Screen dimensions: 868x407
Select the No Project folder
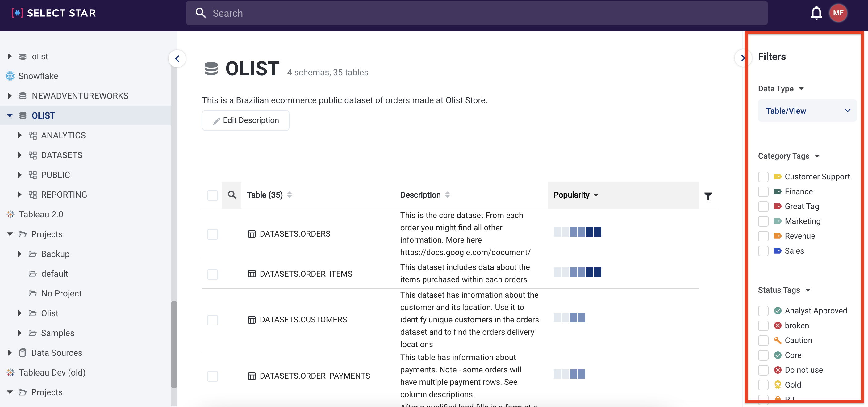(x=61, y=293)
